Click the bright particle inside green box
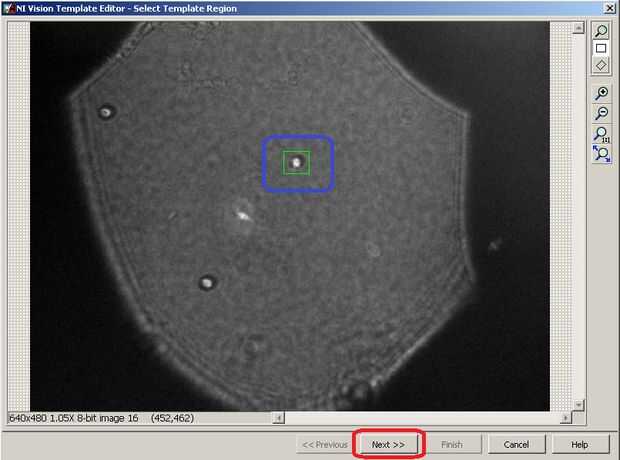 (296, 162)
